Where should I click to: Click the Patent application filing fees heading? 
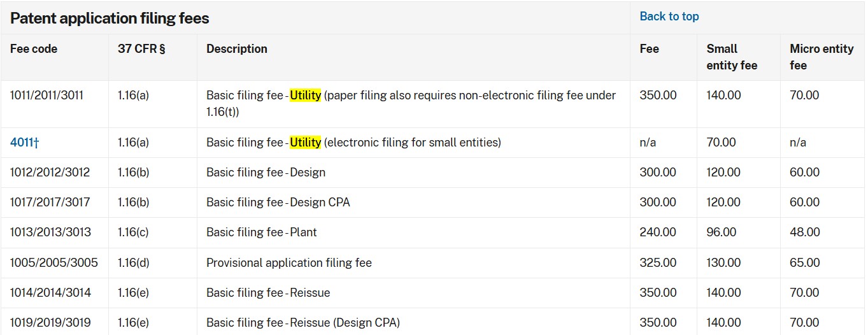coord(110,18)
